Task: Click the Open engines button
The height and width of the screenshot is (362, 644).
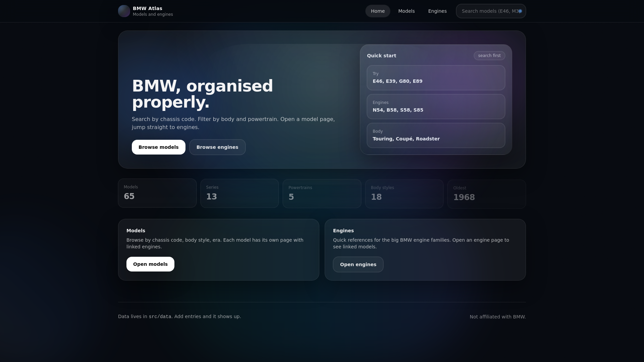Action: [x=358, y=264]
